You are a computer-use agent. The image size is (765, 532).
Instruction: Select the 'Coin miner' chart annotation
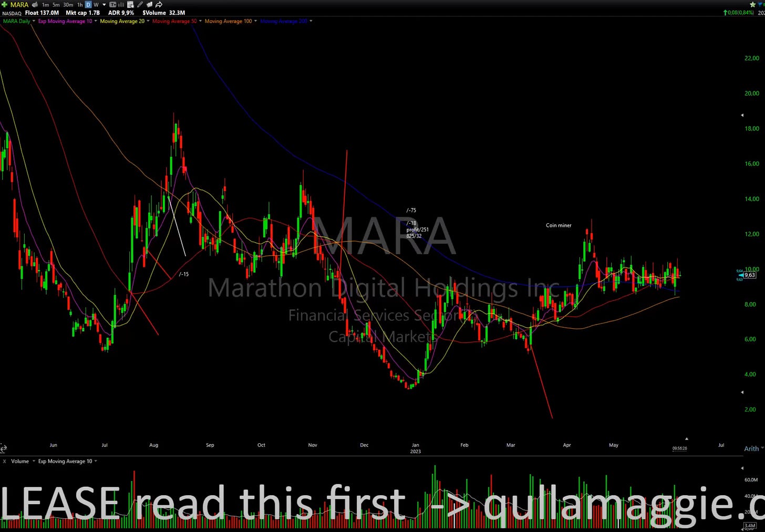[559, 225]
